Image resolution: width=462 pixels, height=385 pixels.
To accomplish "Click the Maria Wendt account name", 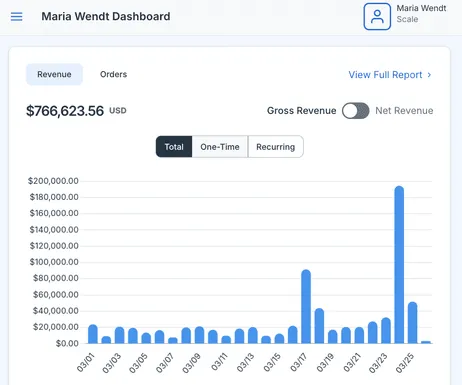I will (x=421, y=8).
